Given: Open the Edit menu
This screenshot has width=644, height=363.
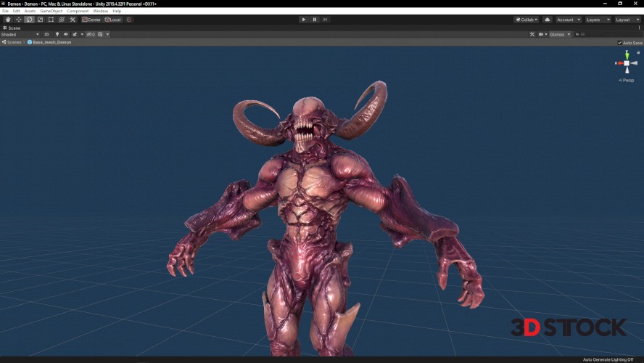Looking at the screenshot, I should pos(17,11).
